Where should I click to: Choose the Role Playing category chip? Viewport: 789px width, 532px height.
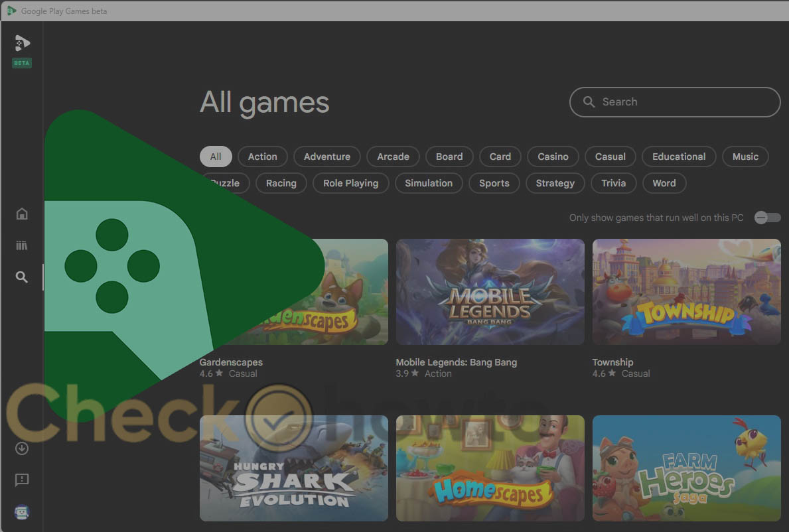(x=351, y=183)
